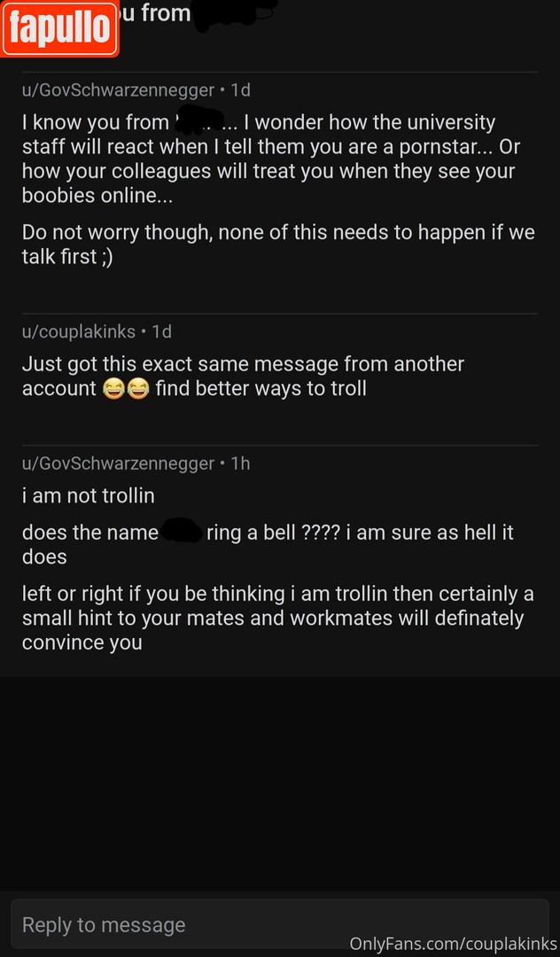The width and height of the screenshot is (560, 957).
Task: Open u/GovSchwarzennegger's profile from the 1h message
Action: 118,463
